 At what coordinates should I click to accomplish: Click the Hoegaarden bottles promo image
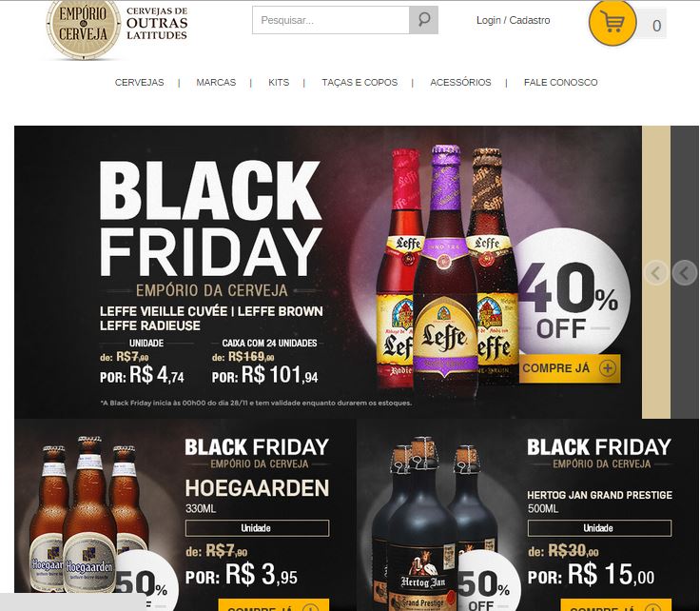(89, 516)
